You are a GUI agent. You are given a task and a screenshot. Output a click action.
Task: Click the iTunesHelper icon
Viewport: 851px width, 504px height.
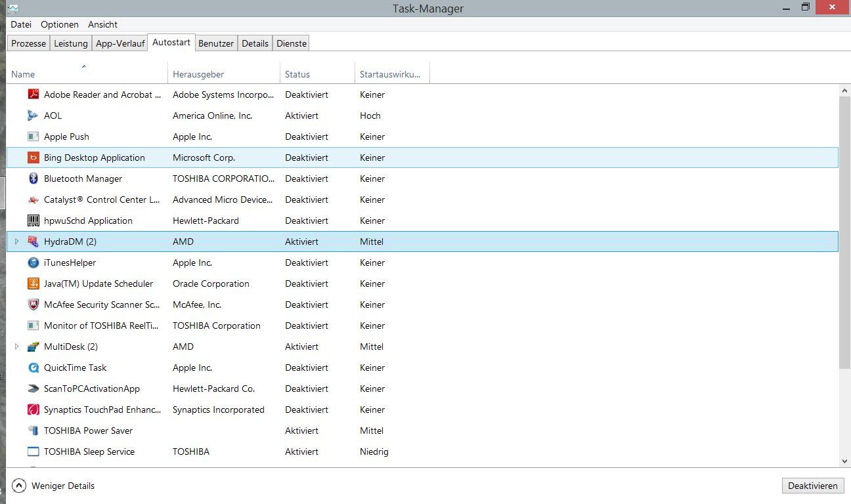pos(33,262)
